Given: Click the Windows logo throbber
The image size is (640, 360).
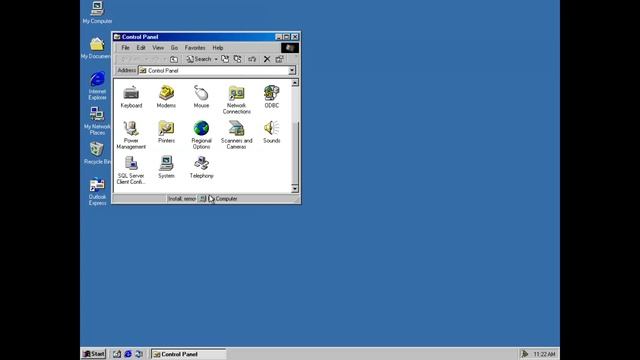Looking at the screenshot, I should pos(290,48).
